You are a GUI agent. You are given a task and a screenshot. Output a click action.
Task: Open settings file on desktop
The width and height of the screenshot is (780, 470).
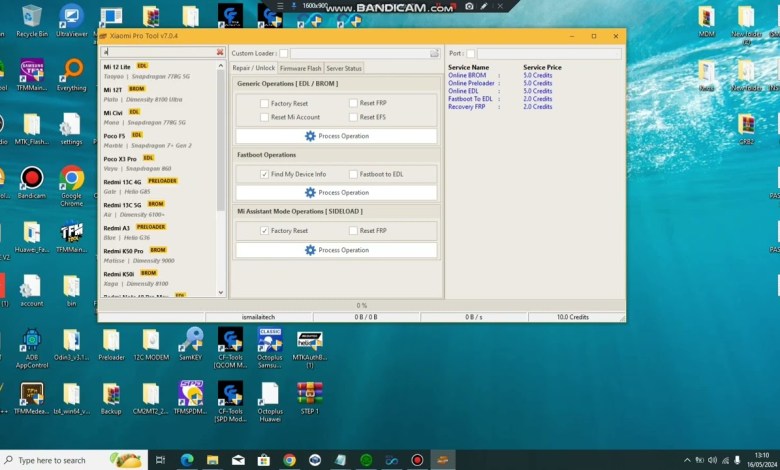(71, 129)
